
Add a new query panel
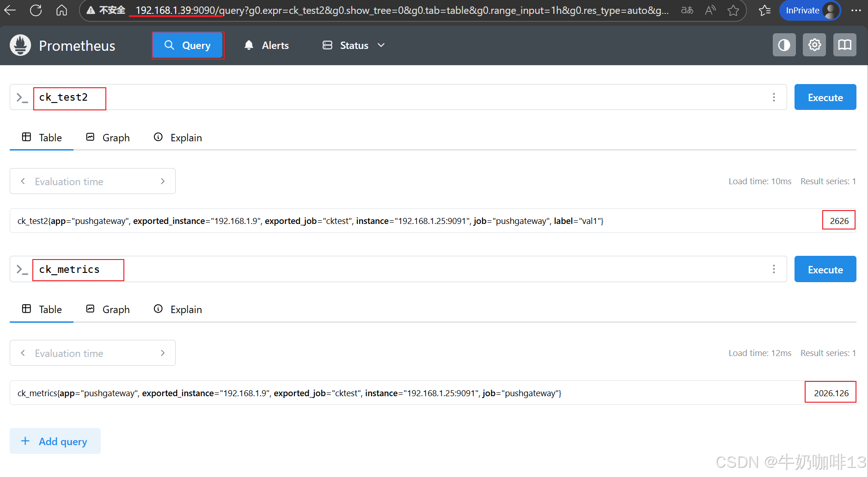coord(55,441)
